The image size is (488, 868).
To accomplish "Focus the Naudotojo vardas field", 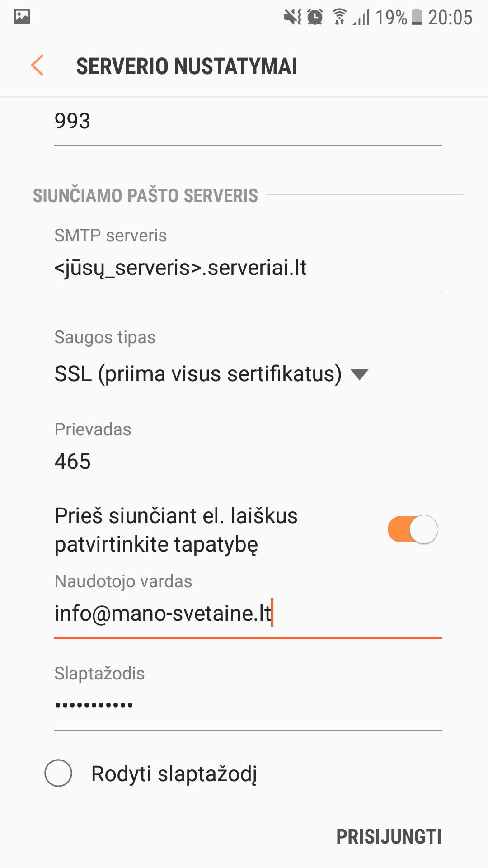I will pyautogui.click(x=248, y=613).
